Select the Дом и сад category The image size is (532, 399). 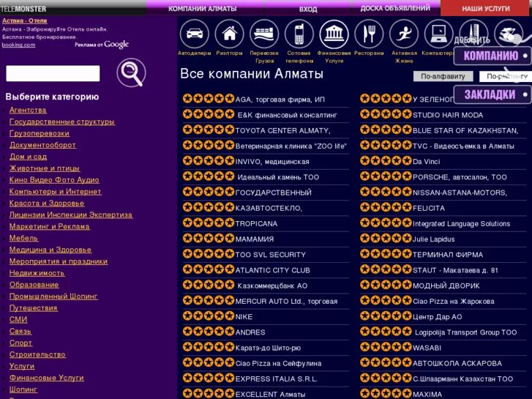tap(28, 157)
